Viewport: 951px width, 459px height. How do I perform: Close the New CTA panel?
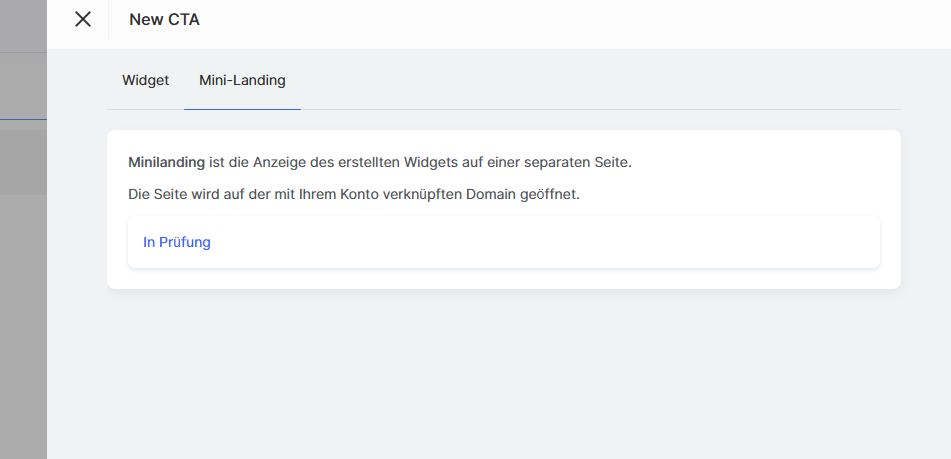(83, 19)
